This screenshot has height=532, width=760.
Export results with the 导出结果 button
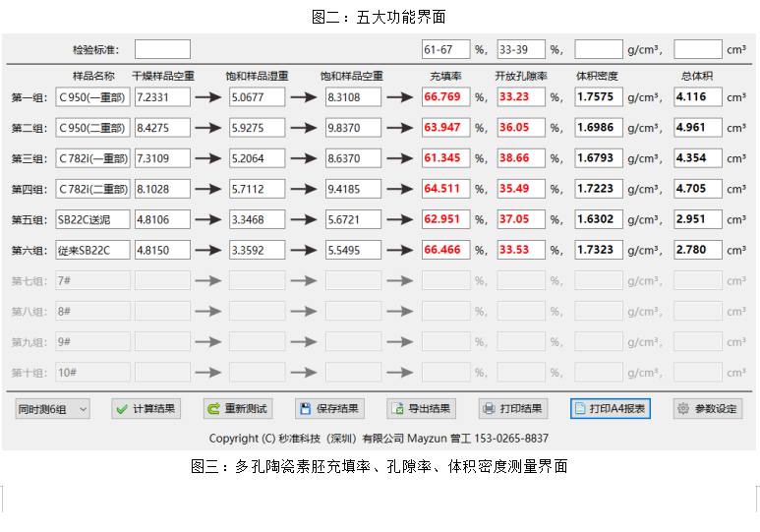click(421, 409)
